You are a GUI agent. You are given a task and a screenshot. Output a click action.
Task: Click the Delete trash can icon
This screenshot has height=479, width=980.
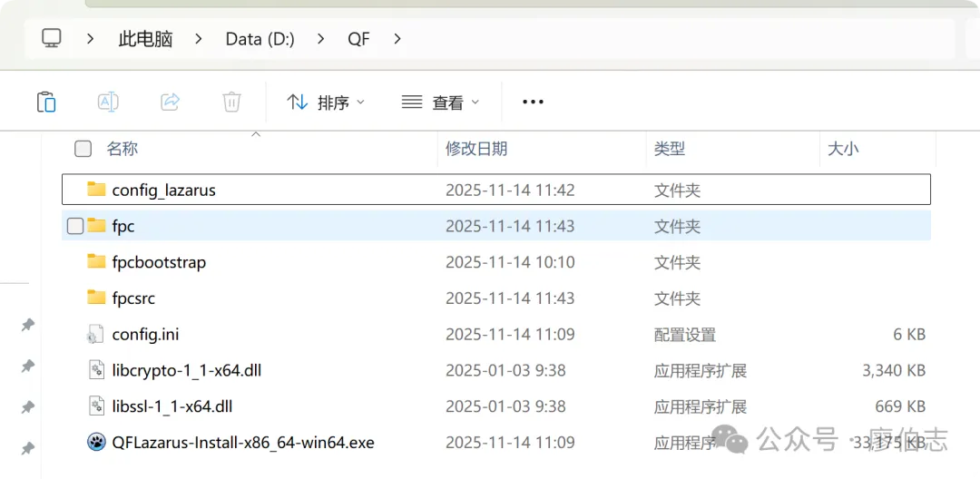pos(232,102)
